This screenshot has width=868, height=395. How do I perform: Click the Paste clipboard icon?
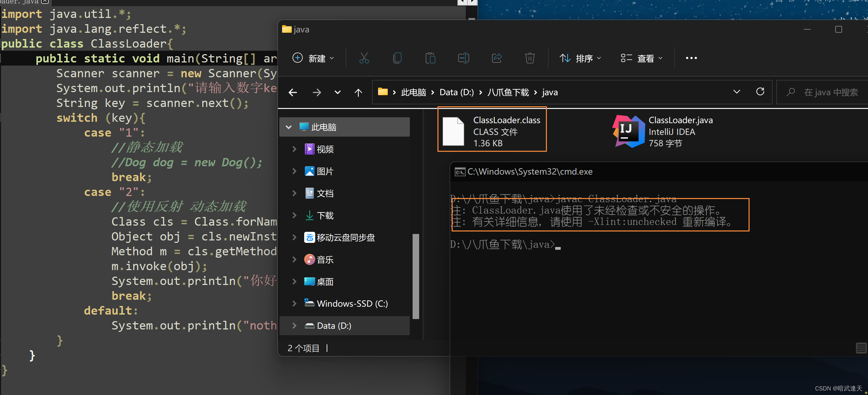[430, 58]
